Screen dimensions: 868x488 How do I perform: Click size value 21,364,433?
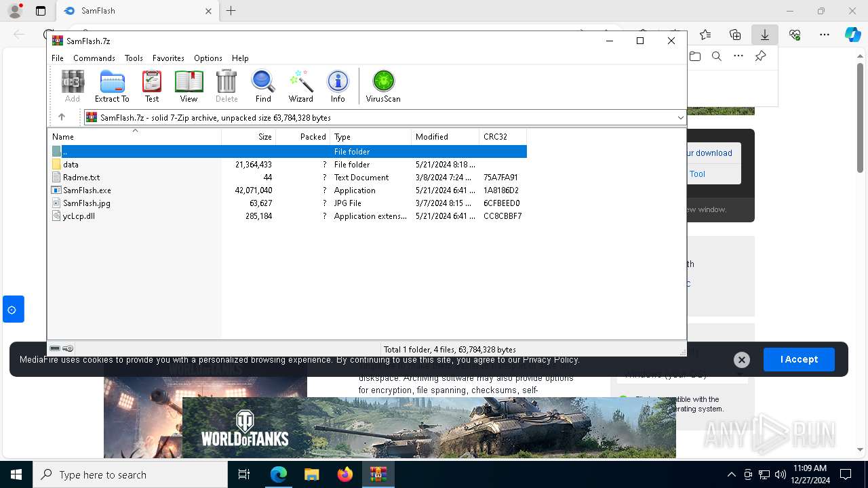[x=253, y=165]
